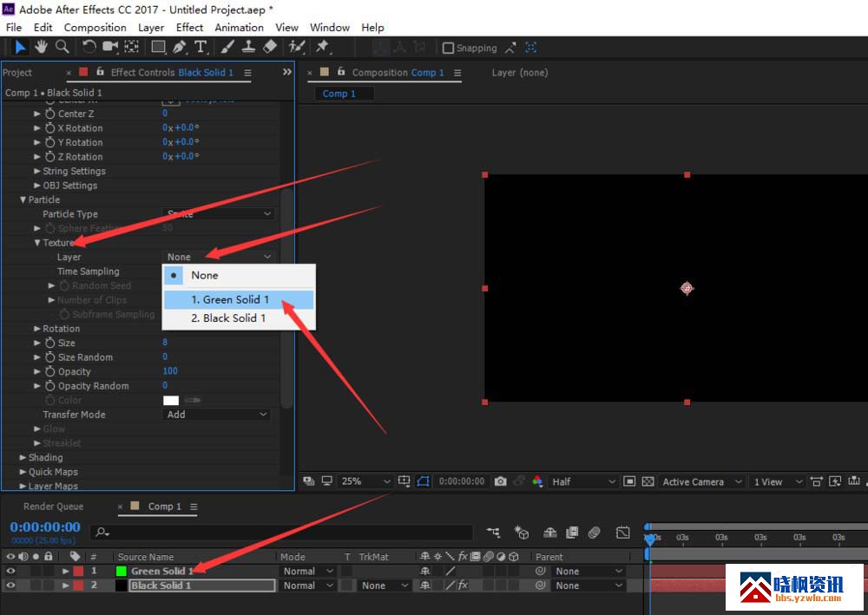Toggle mask and shape path visibility
Viewport: 868px width, 615px height.
coord(423,481)
